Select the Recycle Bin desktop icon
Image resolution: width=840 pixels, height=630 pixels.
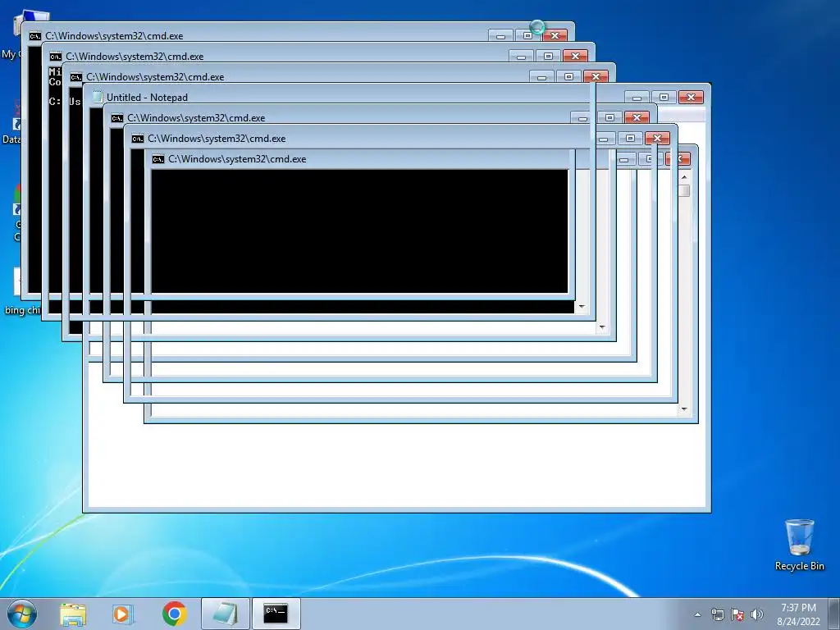pyautogui.click(x=799, y=545)
